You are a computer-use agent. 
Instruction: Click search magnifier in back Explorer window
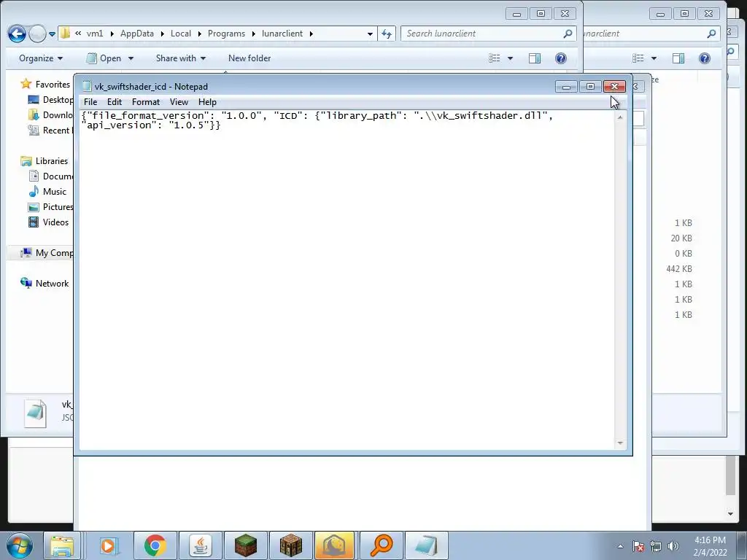[x=711, y=34]
